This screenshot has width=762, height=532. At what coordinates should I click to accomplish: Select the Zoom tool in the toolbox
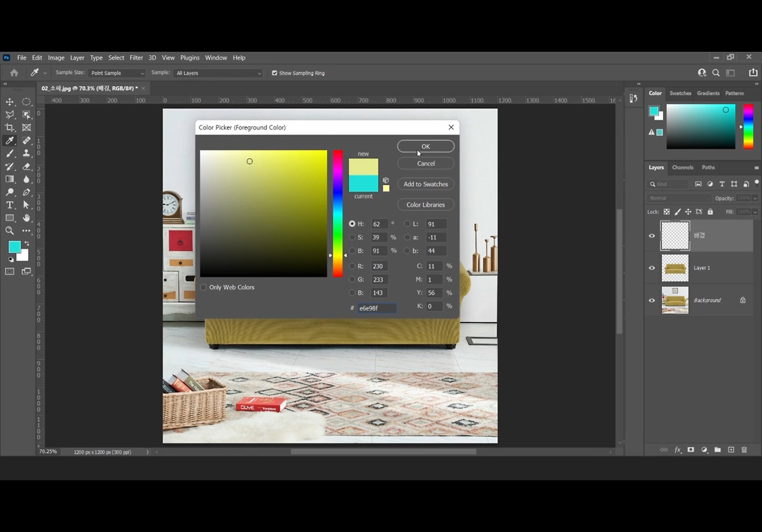10,231
